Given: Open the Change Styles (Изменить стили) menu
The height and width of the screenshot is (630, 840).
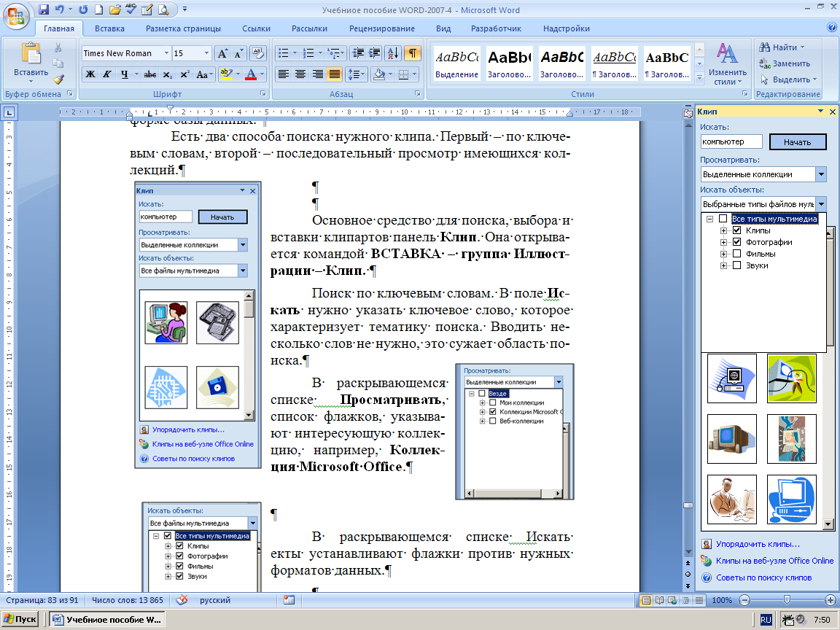Looking at the screenshot, I should [x=727, y=63].
